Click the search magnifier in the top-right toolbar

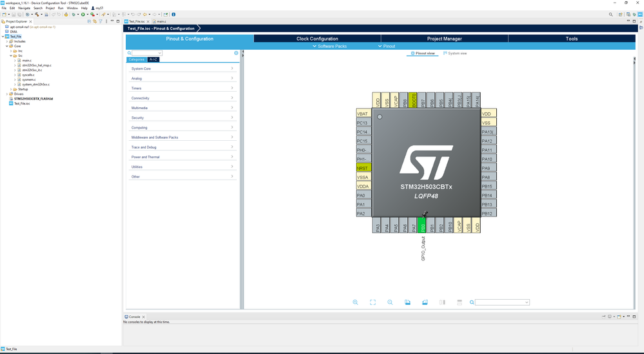pos(610,14)
